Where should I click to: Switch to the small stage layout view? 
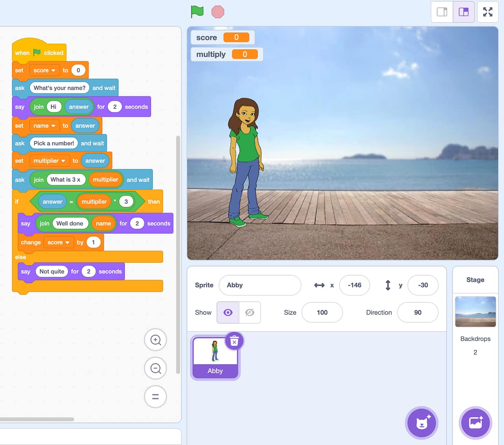point(442,12)
